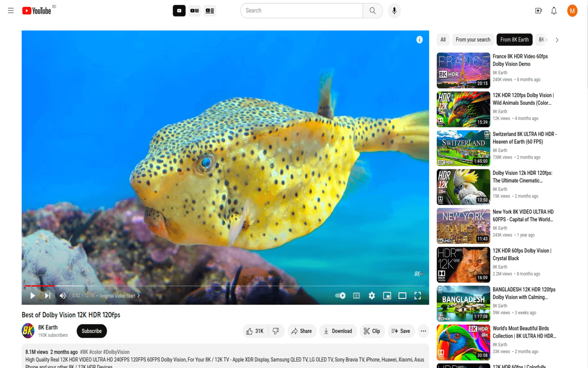The height and width of the screenshot is (368, 588).
Task: Start a voice search with the microphone
Action: [394, 10]
